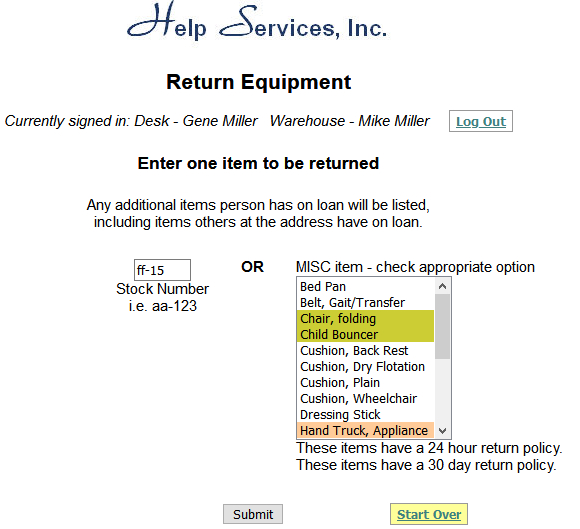Screen dimensions: 580x529
Task: Click scrollbar track below the thumb
Action: (x=442, y=391)
